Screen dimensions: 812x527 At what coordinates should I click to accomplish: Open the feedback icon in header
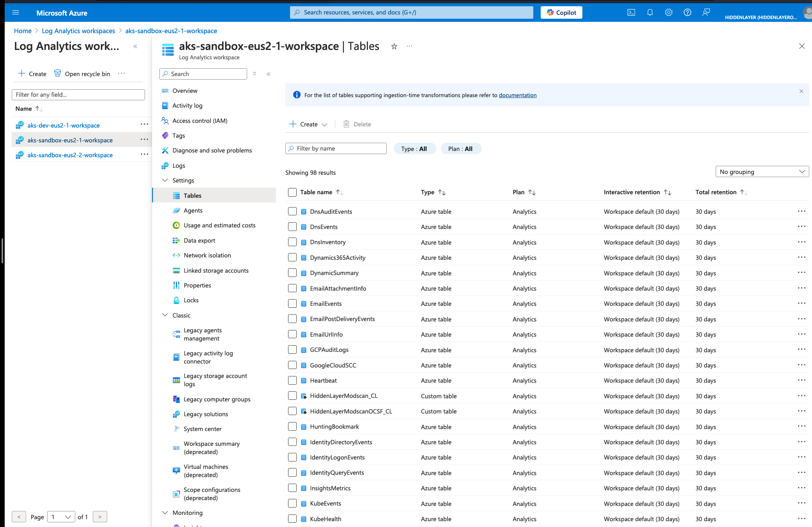[x=706, y=12]
